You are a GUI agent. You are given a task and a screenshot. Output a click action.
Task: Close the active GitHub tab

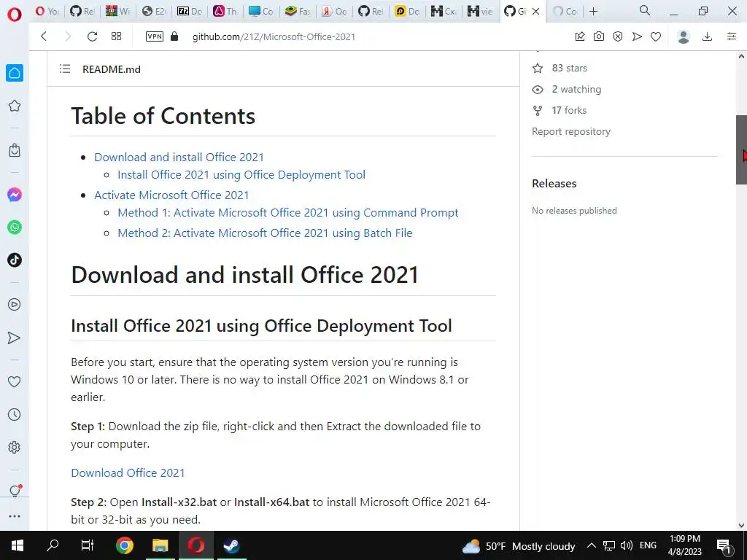click(x=536, y=12)
